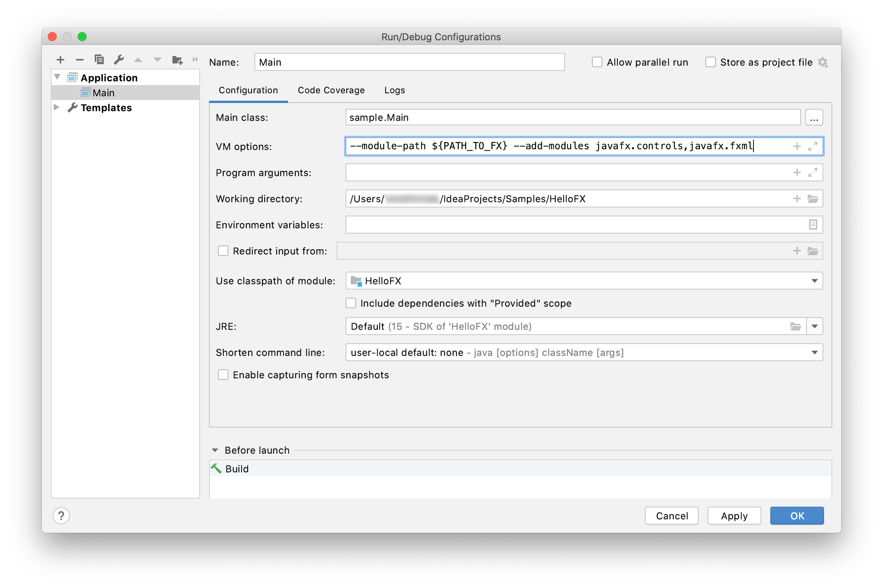Check Store as project file
The image size is (883, 588).
pyautogui.click(x=710, y=62)
